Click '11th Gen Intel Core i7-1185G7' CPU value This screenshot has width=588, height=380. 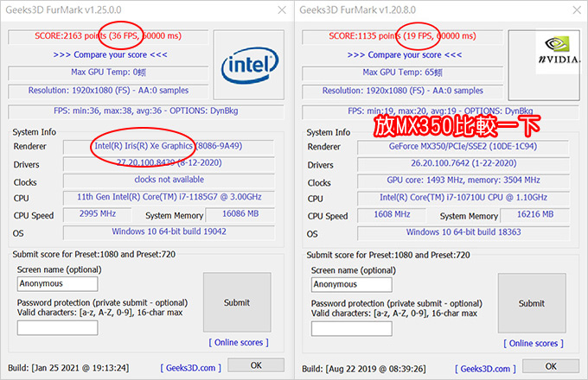169,197
